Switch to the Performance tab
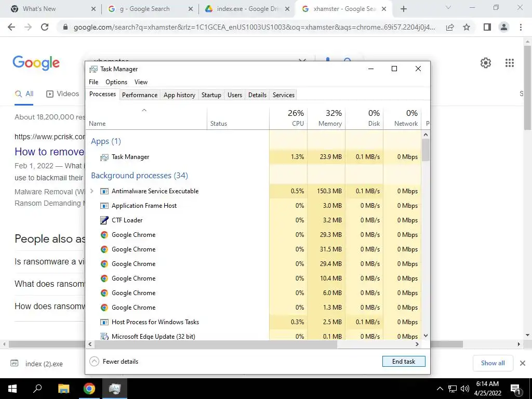This screenshot has width=532, height=399. (x=140, y=95)
